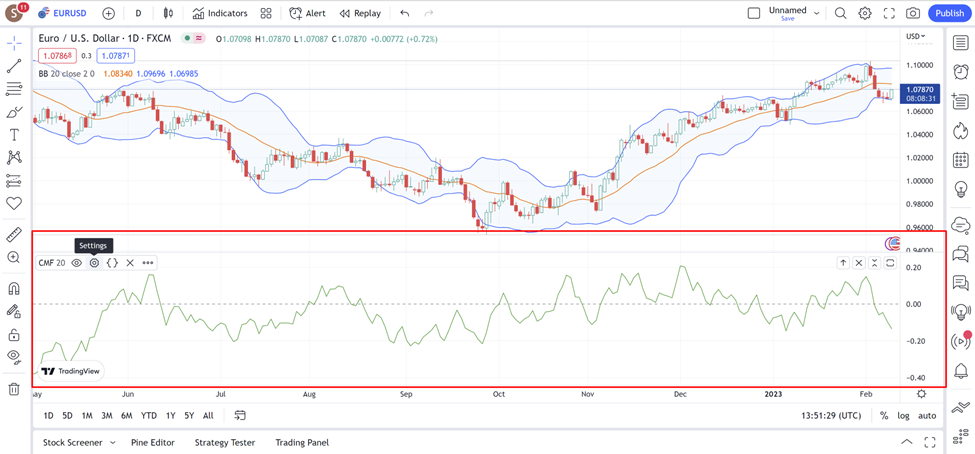Toggle log scale
Viewport: 975px width, 454px height.
click(x=903, y=415)
